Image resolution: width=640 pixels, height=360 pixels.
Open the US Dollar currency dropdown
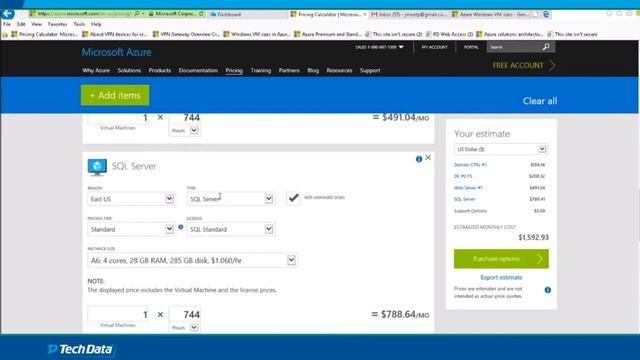pos(501,149)
